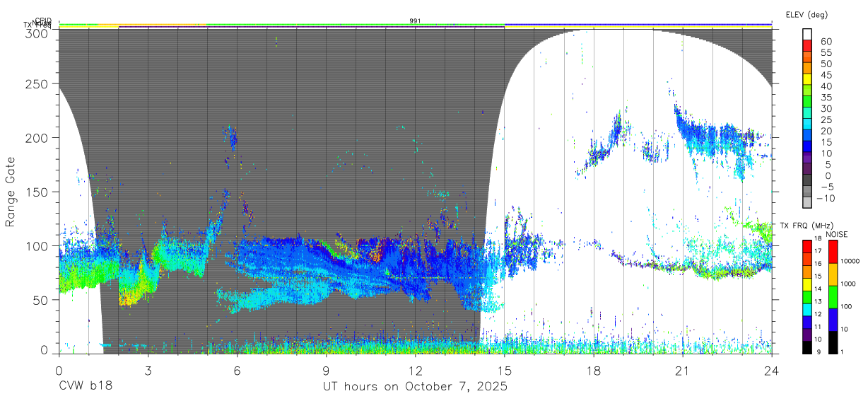Click the 'ELEV (deg)' legend title
Screen dimensions: 868x401
pos(806,14)
